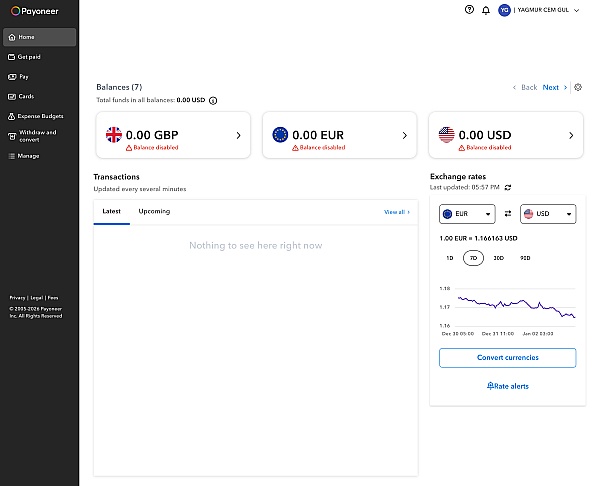Refresh exchange rates using the refresh icon
Viewport: 600px width, 486px height.
508,187
